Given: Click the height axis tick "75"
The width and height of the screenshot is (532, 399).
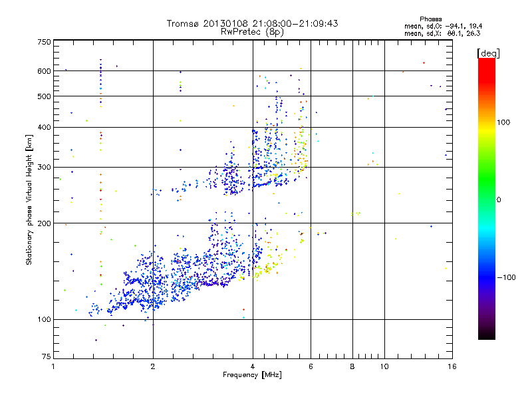Looking at the screenshot, I should (x=47, y=356).
